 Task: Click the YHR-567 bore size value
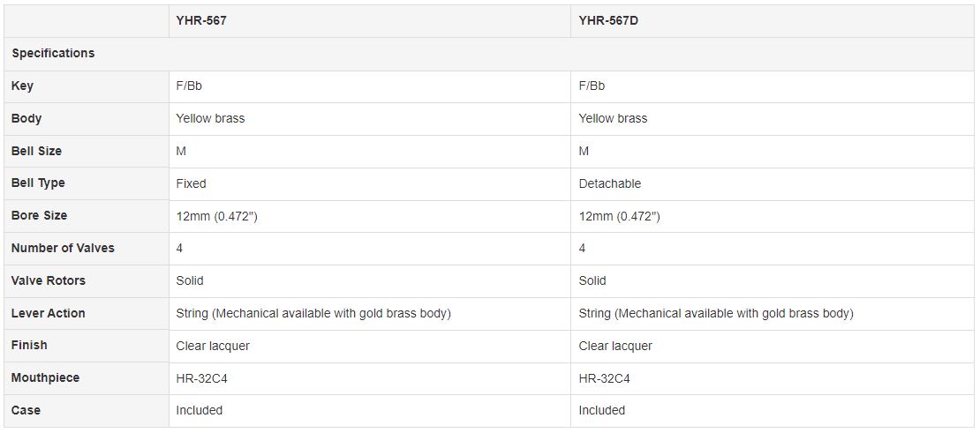point(216,216)
